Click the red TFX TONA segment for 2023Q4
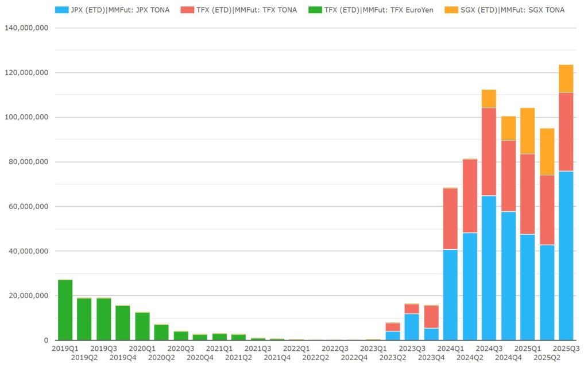The width and height of the screenshot is (588, 371). tap(431, 316)
